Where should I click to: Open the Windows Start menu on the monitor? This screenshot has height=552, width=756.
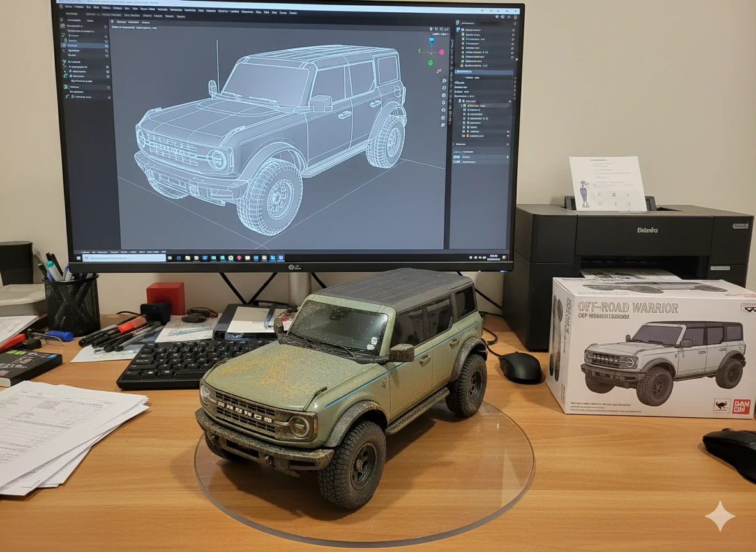[x=79, y=257]
